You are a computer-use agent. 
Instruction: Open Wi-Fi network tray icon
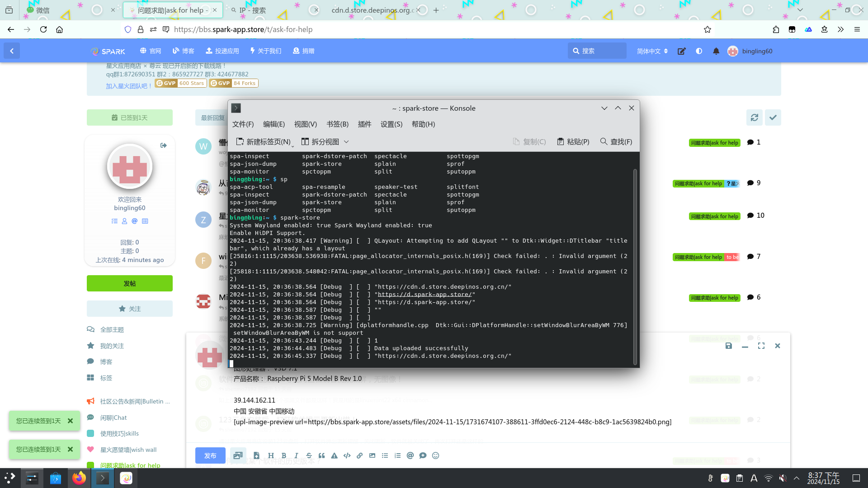tap(769, 478)
